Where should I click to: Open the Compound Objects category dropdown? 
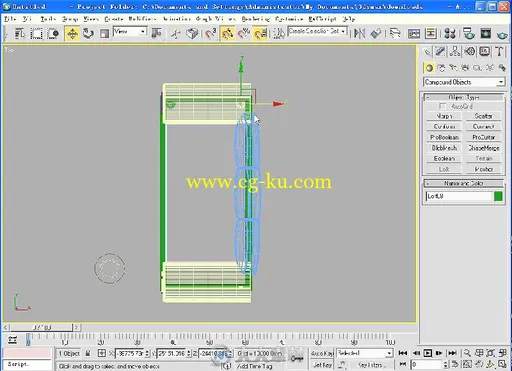[x=464, y=82]
